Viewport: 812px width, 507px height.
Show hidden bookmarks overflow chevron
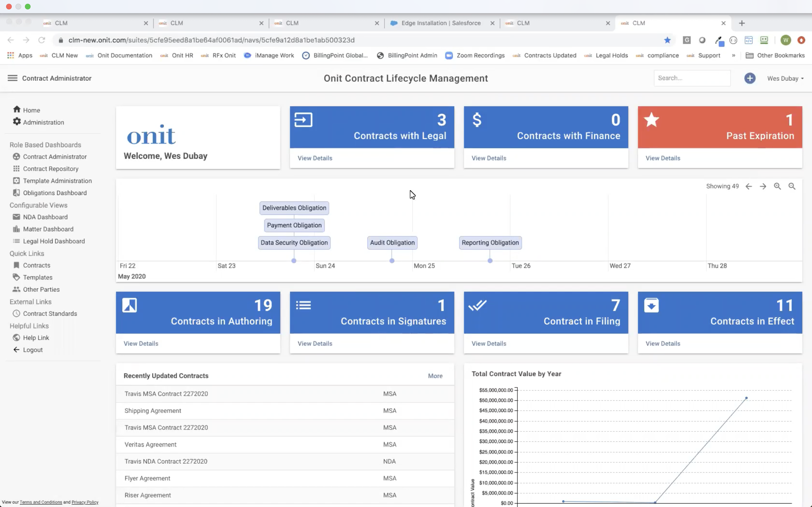734,55
